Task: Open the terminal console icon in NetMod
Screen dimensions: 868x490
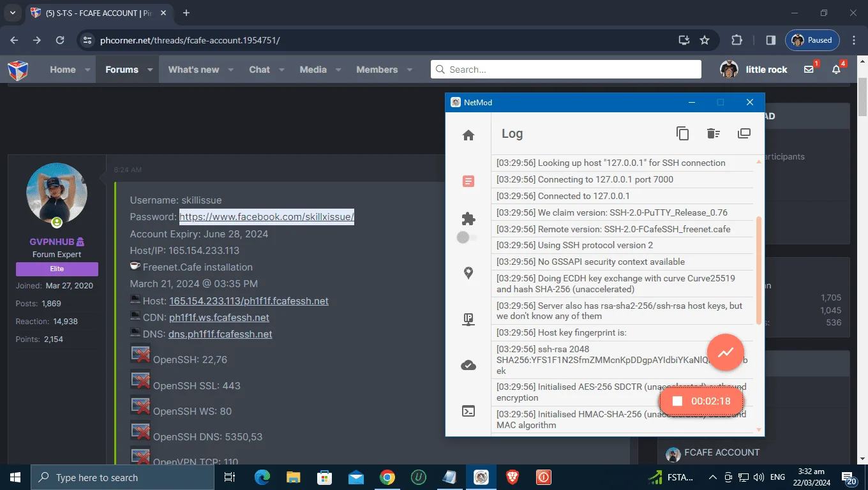Action: tap(468, 412)
